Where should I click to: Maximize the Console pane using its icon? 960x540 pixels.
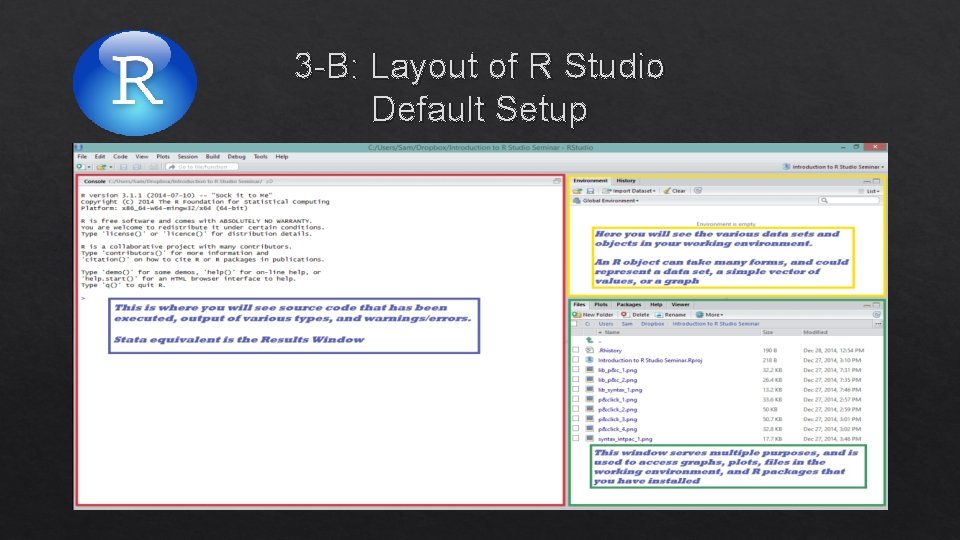pos(557,181)
